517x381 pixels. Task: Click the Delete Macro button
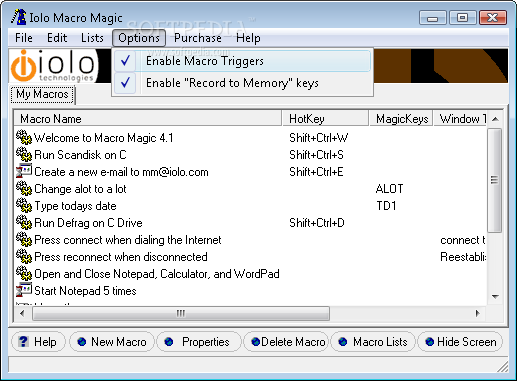(x=286, y=342)
